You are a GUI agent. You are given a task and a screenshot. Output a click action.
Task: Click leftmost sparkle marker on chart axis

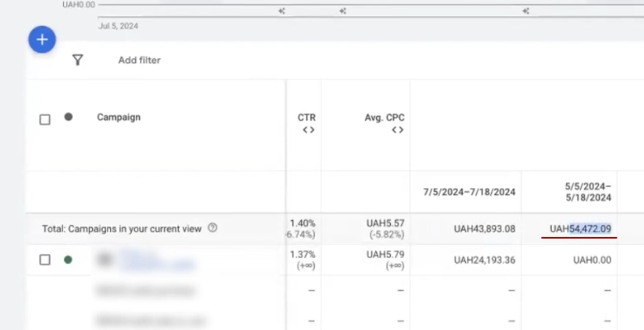tap(282, 11)
